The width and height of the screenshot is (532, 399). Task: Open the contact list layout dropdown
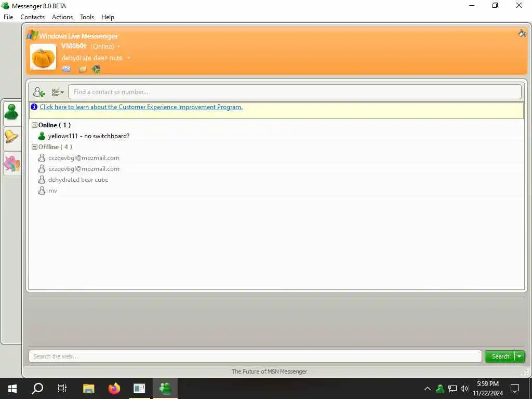click(58, 92)
